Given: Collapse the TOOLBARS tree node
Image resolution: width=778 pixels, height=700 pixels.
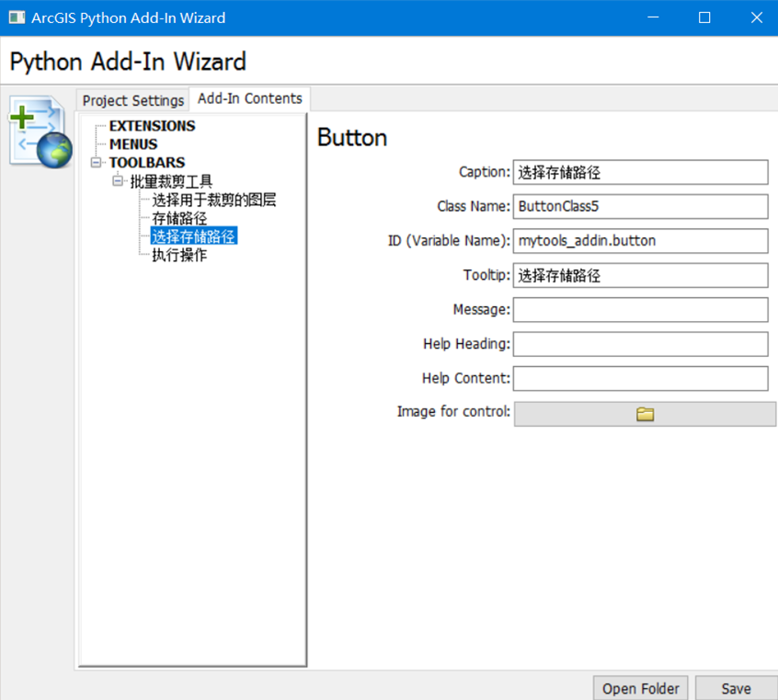Looking at the screenshot, I should point(97,162).
